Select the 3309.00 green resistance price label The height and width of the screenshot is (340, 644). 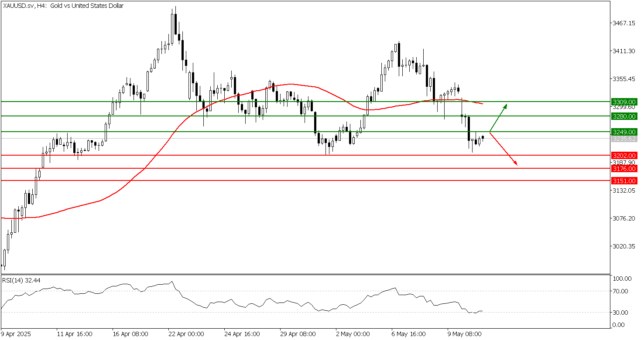pyautogui.click(x=624, y=102)
